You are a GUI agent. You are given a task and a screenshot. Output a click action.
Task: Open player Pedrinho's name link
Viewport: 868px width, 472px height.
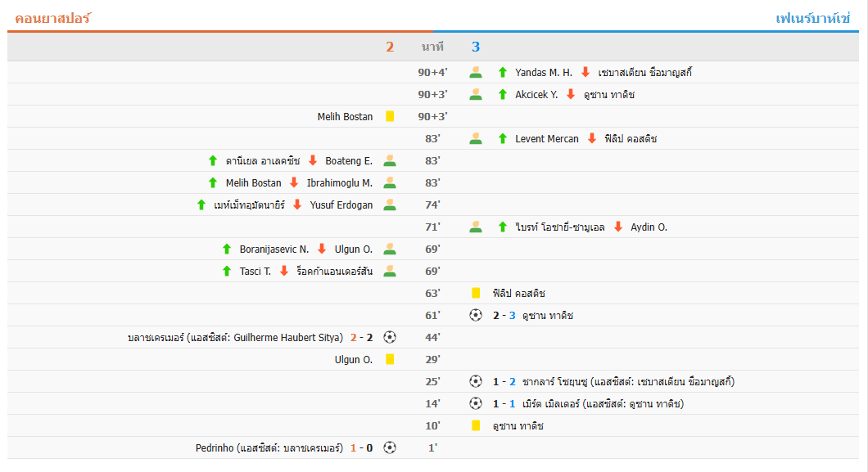point(215,447)
